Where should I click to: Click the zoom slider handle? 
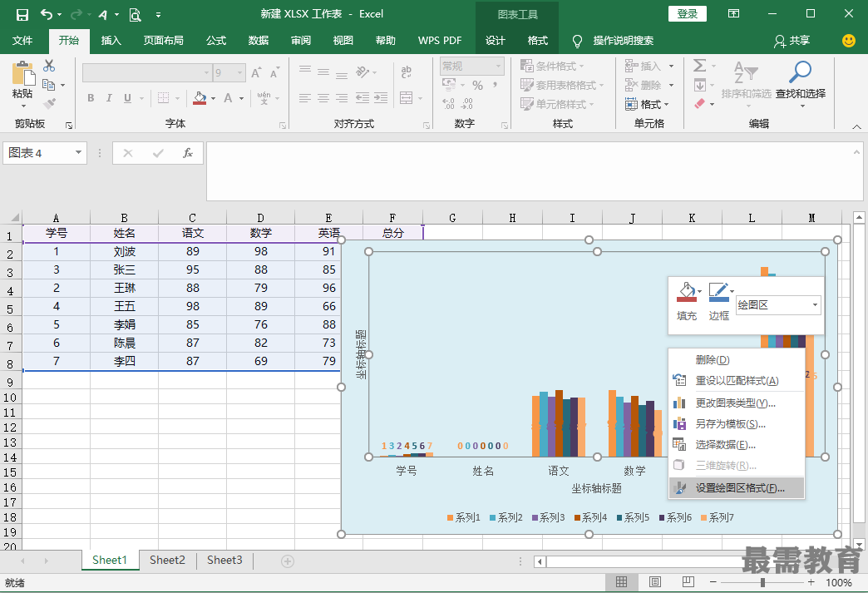click(x=762, y=582)
